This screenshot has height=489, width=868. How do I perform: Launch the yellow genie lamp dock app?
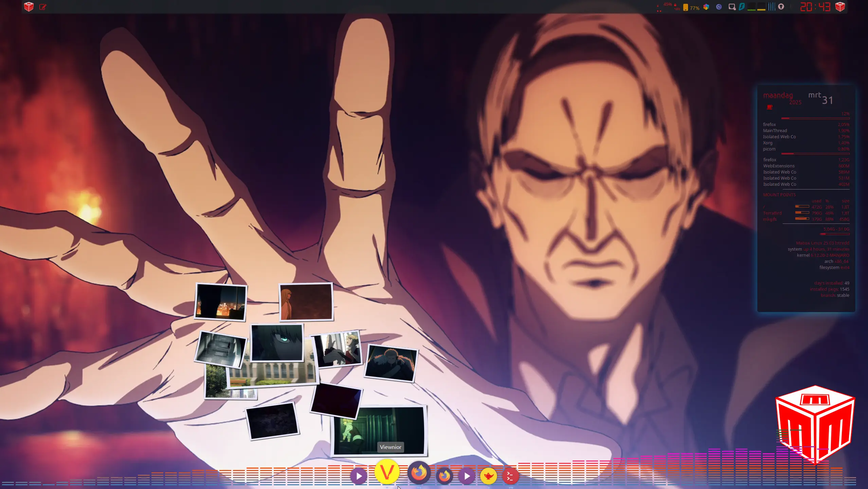tap(488, 476)
